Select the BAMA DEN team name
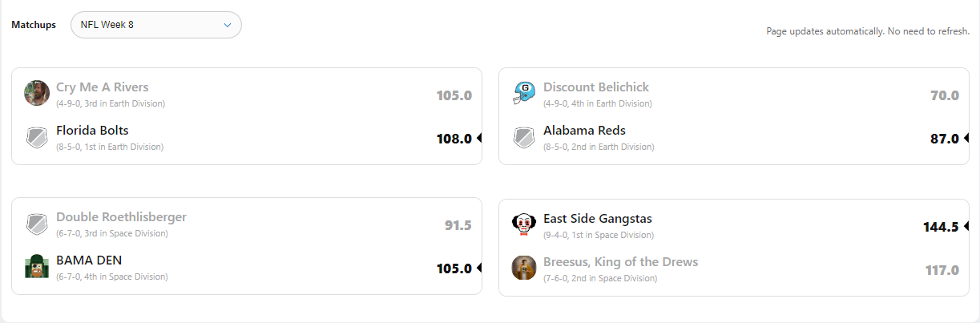This screenshot has width=980, height=323. pos(89,260)
